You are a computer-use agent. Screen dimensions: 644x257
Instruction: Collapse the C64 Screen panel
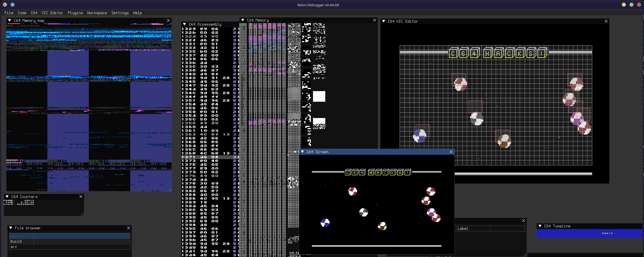click(x=302, y=152)
